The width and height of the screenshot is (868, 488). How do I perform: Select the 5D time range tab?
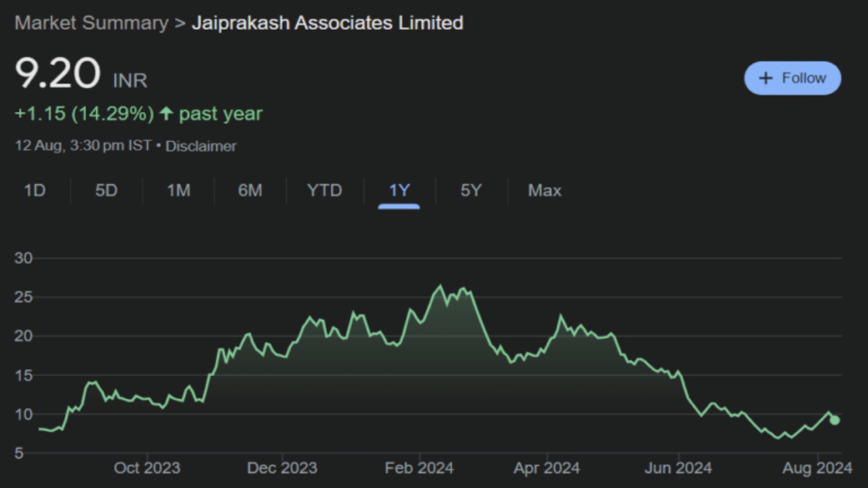pyautogui.click(x=106, y=190)
